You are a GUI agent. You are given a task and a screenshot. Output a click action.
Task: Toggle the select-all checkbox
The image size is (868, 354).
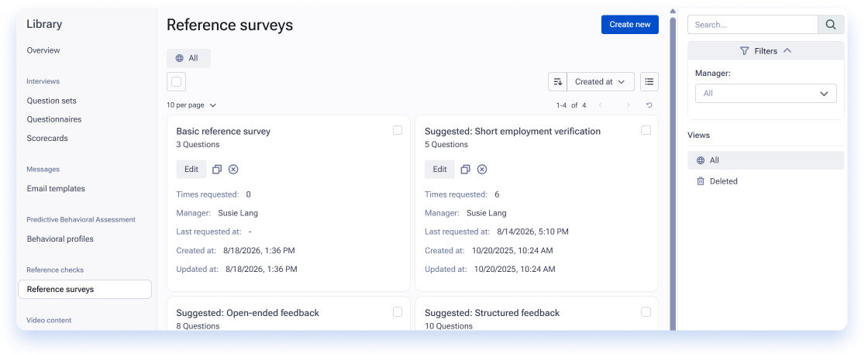click(176, 82)
